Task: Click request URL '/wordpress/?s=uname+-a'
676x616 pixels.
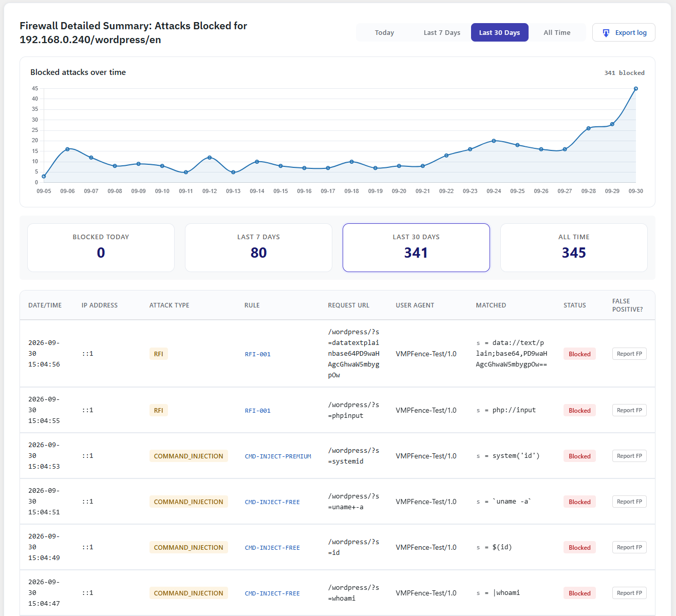Action: coord(353,502)
